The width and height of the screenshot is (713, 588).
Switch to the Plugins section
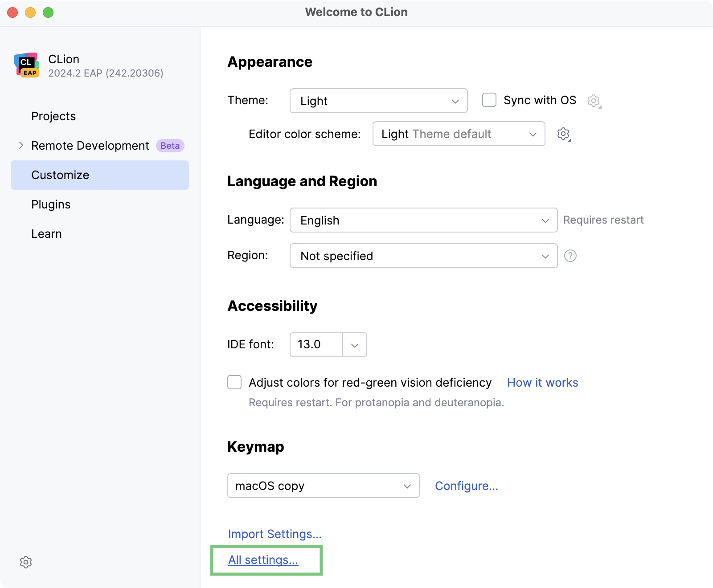pyautogui.click(x=50, y=204)
